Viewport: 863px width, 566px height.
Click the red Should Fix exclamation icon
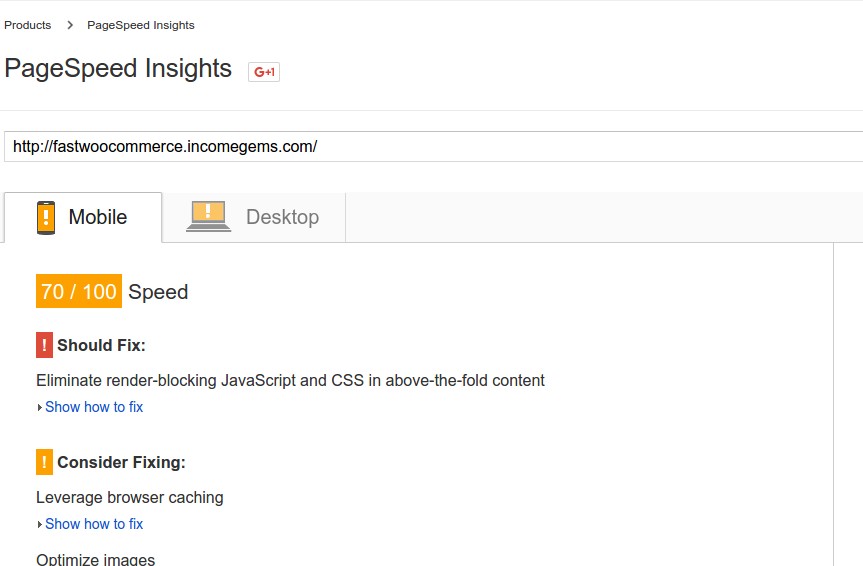[45, 345]
